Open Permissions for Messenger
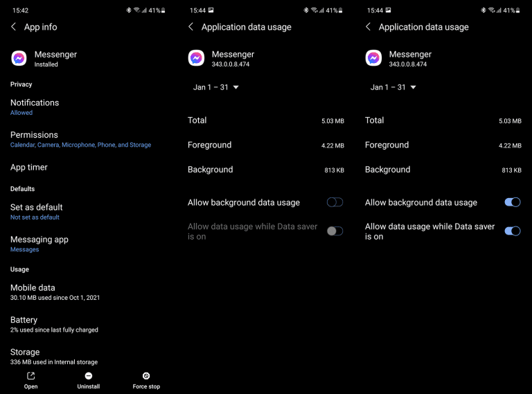This screenshot has width=532, height=394. click(x=35, y=139)
